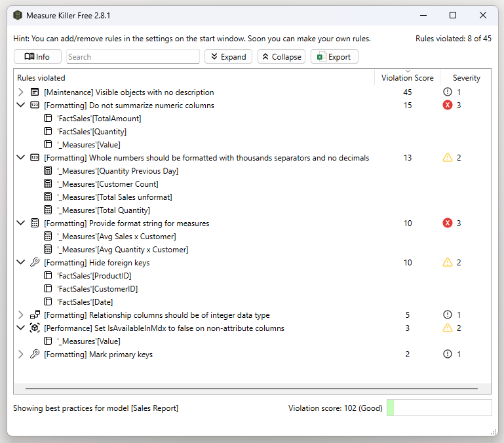Screen dimensions: 504x443
Task: Click the violation score value 45
Action: point(407,92)
